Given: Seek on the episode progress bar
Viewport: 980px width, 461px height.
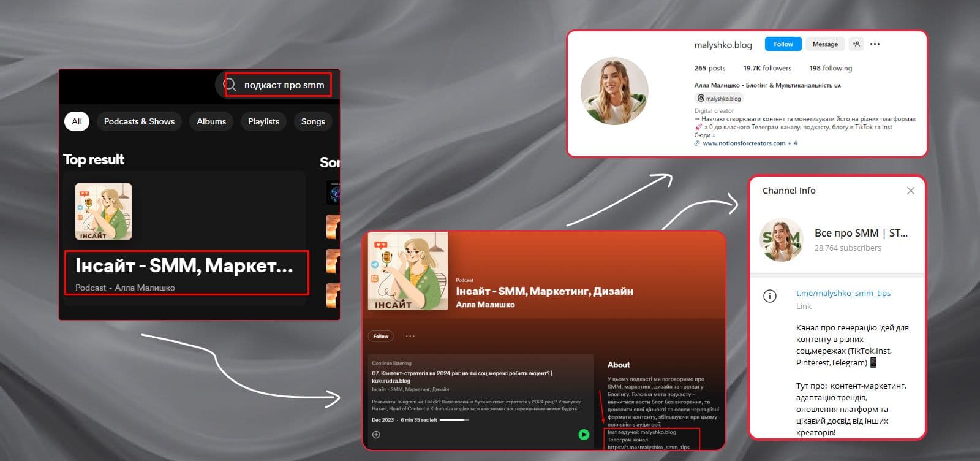Looking at the screenshot, I should 454,420.
